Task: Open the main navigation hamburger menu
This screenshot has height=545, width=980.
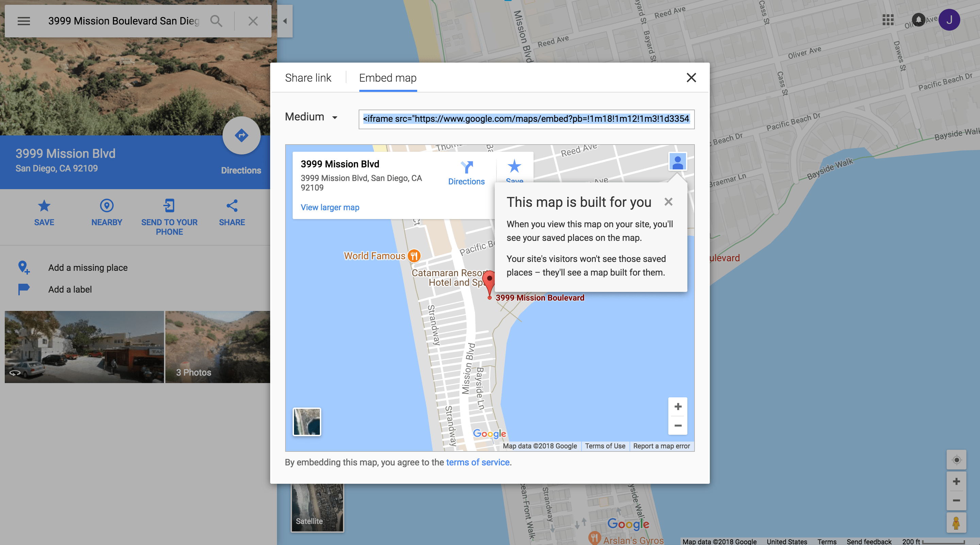Action: (x=23, y=21)
